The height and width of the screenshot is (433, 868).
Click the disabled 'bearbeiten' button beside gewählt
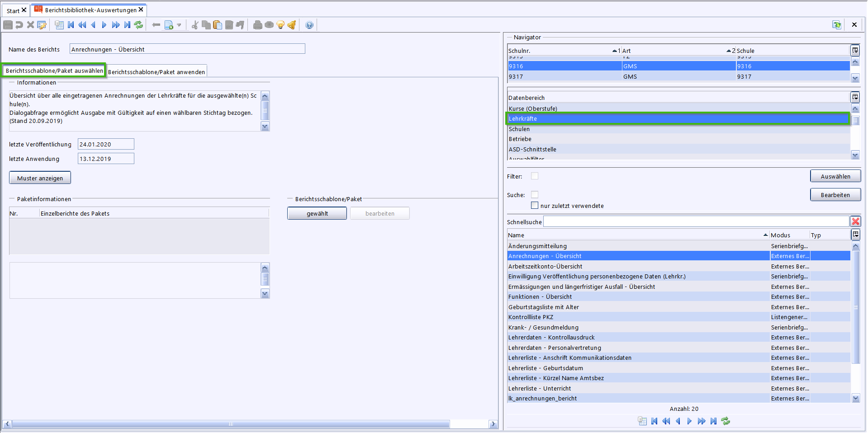[x=380, y=213]
